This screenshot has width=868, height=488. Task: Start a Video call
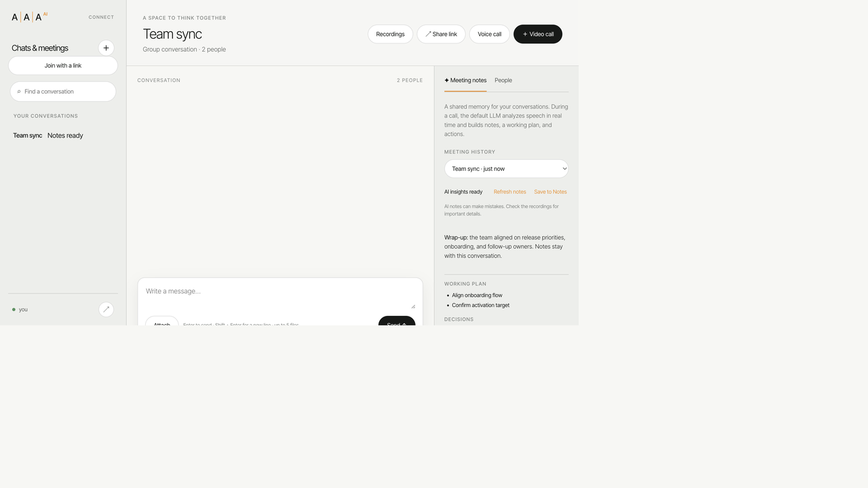pyautogui.click(x=538, y=34)
